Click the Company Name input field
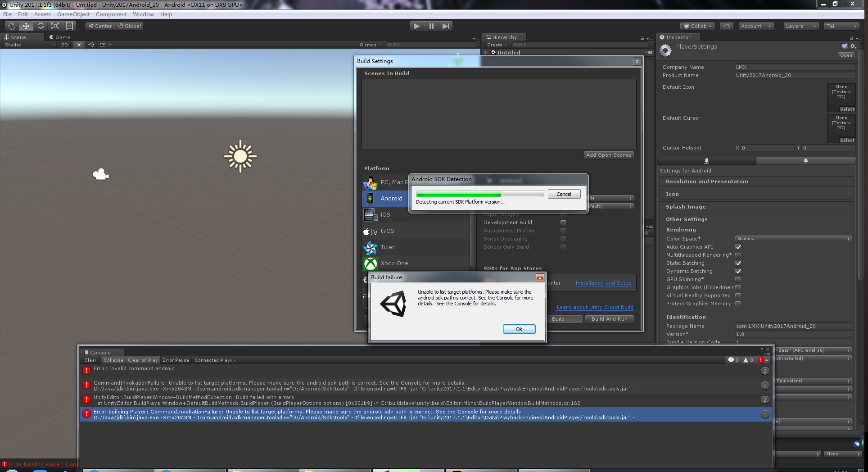This screenshot has height=472, width=868. coord(795,67)
